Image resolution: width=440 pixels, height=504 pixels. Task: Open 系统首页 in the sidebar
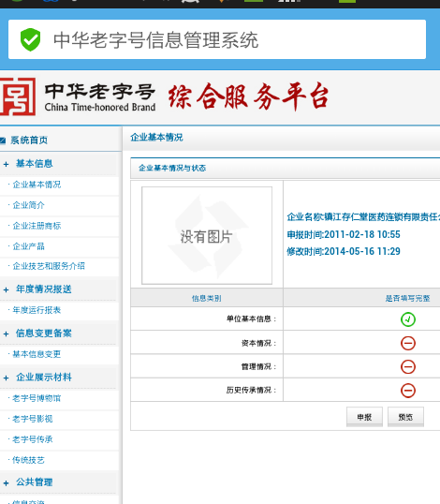click(x=29, y=141)
